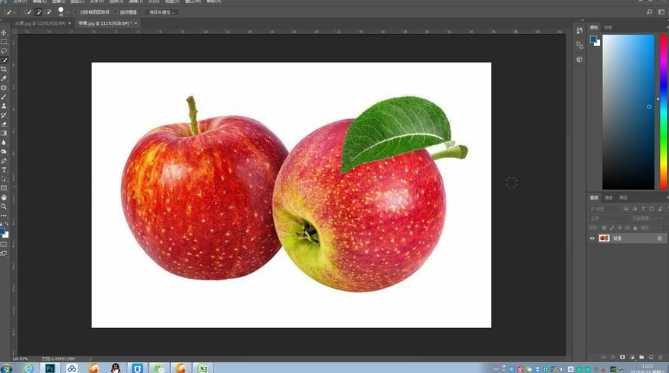The width and height of the screenshot is (669, 373).
Task: Select the History Brush tool
Action: click(4, 115)
